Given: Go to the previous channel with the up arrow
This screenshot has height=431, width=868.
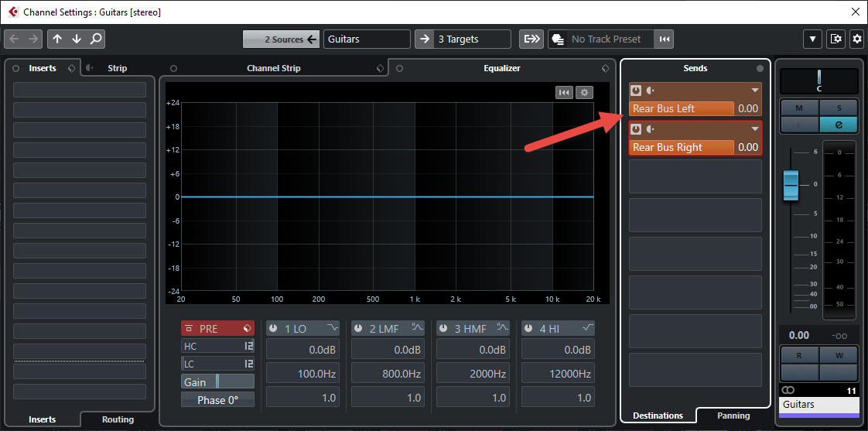Looking at the screenshot, I should click(57, 39).
